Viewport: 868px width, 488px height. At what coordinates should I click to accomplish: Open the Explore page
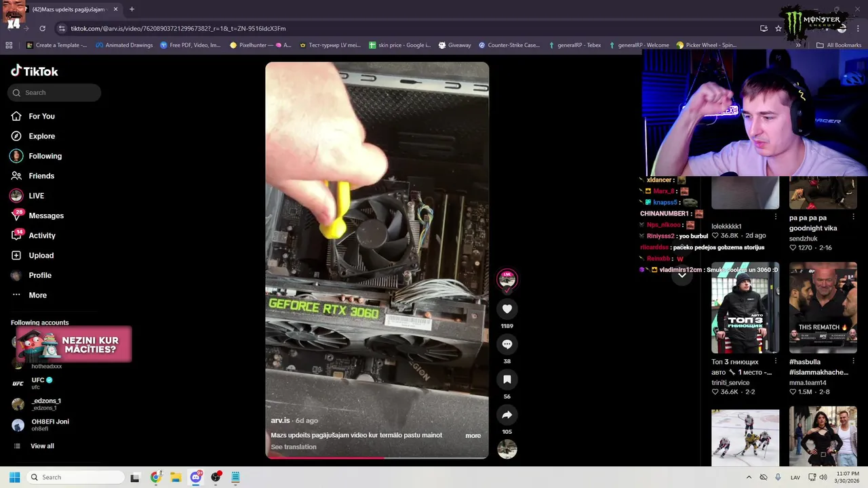point(42,136)
